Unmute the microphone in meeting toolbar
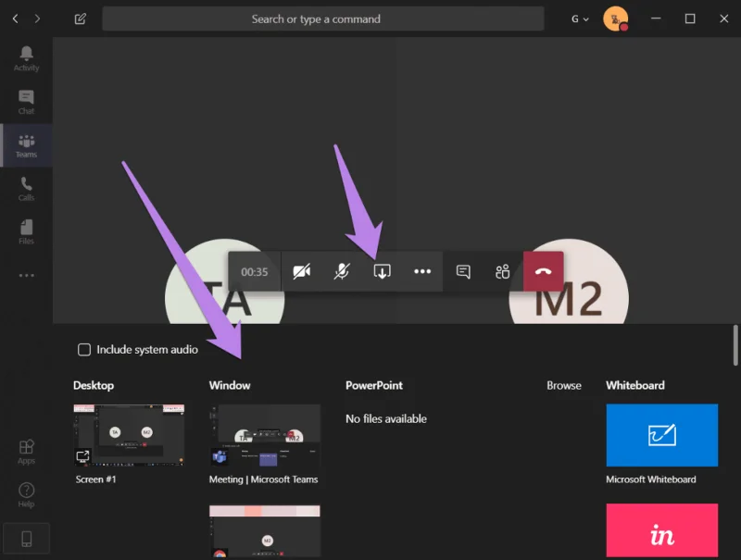The width and height of the screenshot is (741, 560). [342, 271]
